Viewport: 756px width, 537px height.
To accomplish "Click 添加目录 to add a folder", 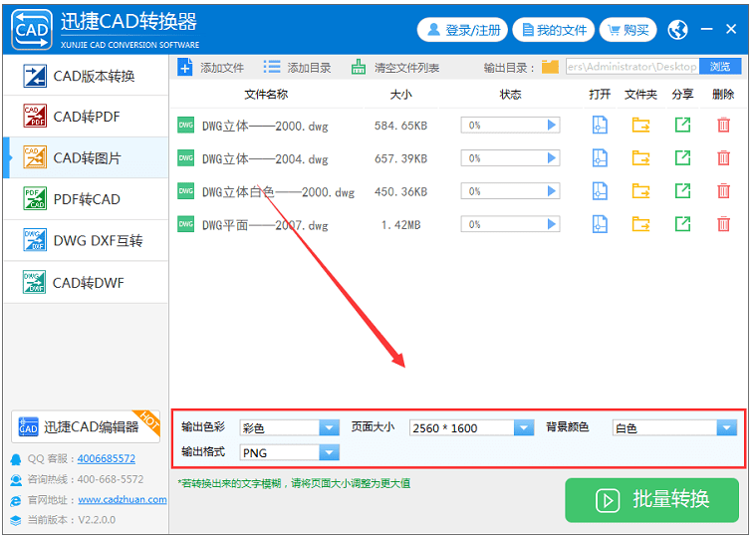I will coord(297,68).
